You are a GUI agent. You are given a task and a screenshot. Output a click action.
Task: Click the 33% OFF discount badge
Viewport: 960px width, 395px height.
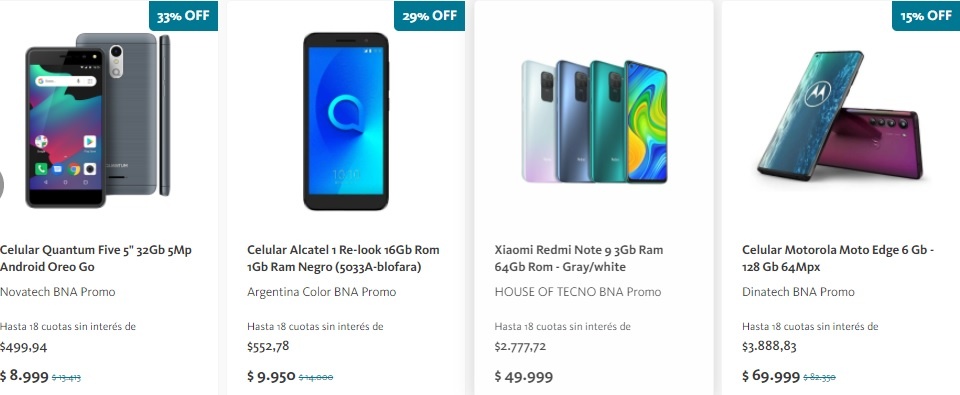(184, 15)
